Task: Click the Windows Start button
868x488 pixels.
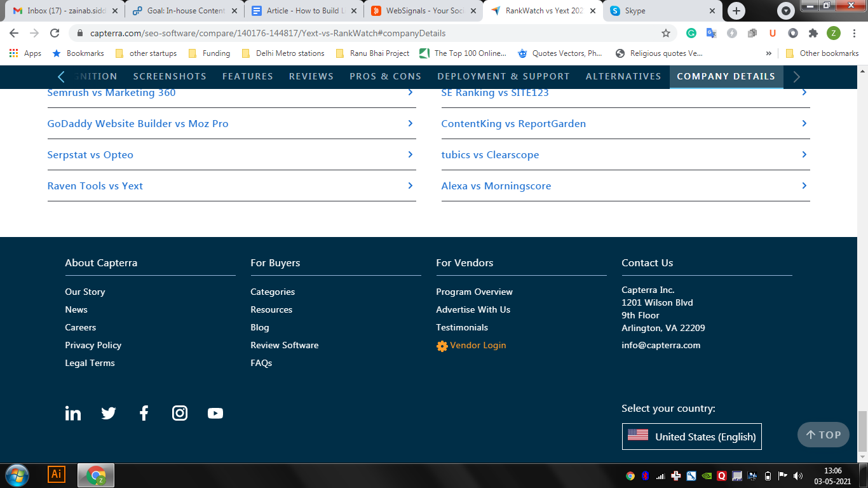Action: [x=17, y=475]
